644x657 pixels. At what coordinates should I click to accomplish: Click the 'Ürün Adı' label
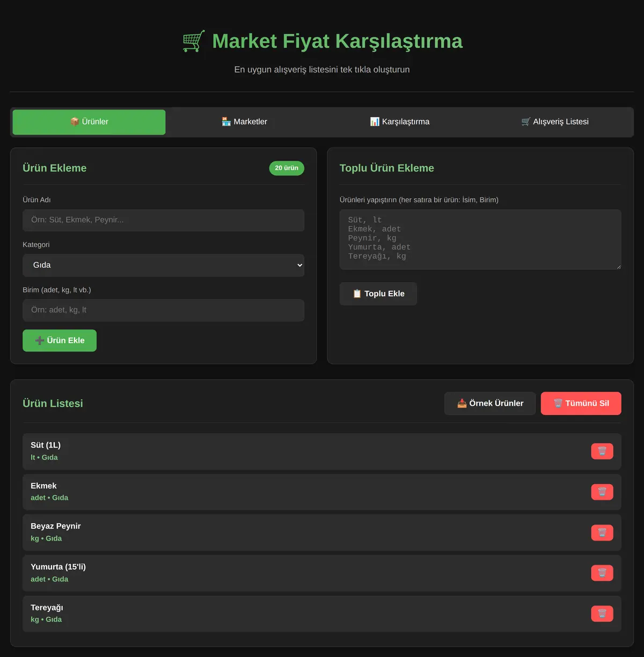pyautogui.click(x=36, y=200)
